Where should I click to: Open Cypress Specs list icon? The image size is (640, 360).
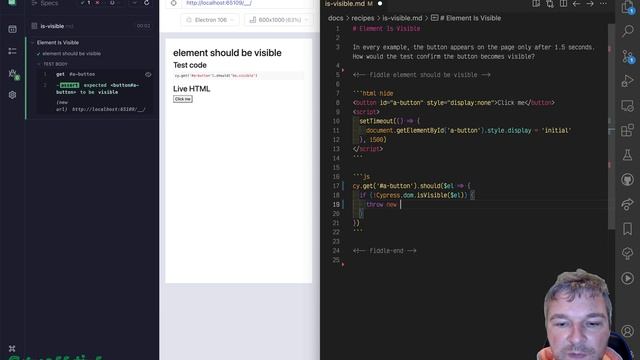pyautogui.click(x=12, y=51)
